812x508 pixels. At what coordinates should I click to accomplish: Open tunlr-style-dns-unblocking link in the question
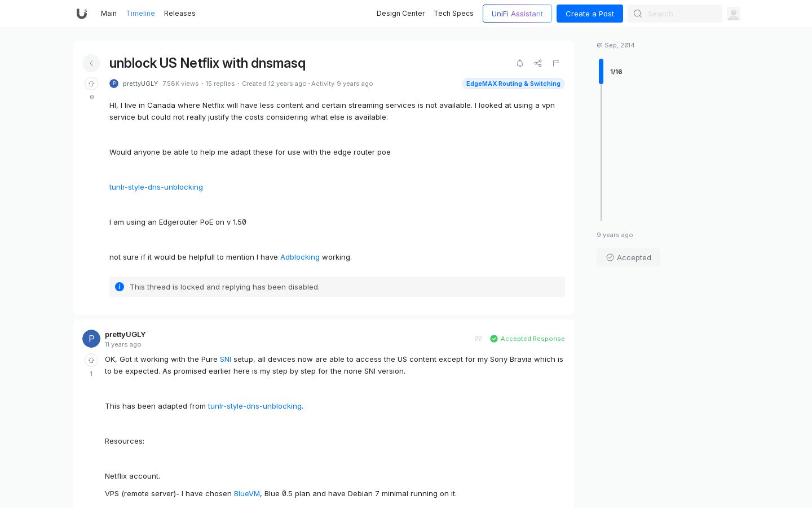[x=156, y=187]
